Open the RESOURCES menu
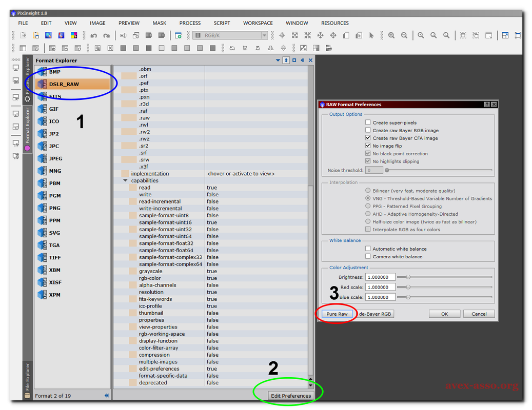This screenshot has width=532, height=410. point(335,23)
